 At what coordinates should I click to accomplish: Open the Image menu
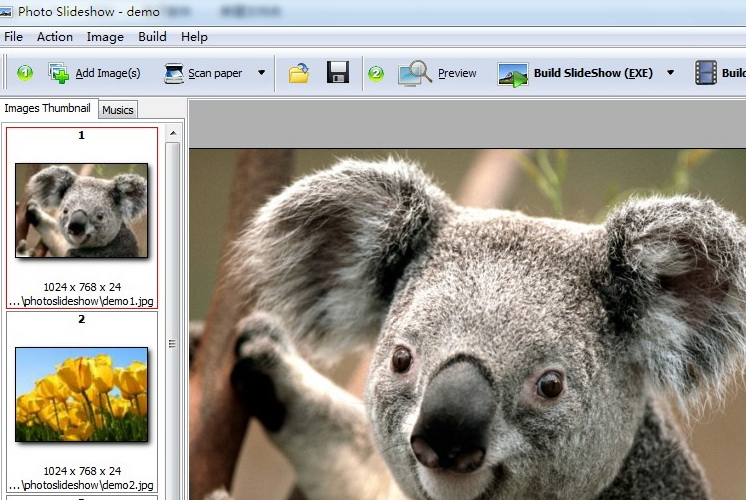pyautogui.click(x=105, y=37)
